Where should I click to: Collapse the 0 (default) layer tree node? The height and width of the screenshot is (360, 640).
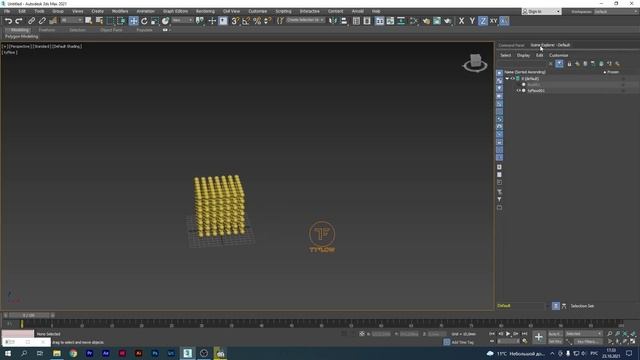click(507, 78)
